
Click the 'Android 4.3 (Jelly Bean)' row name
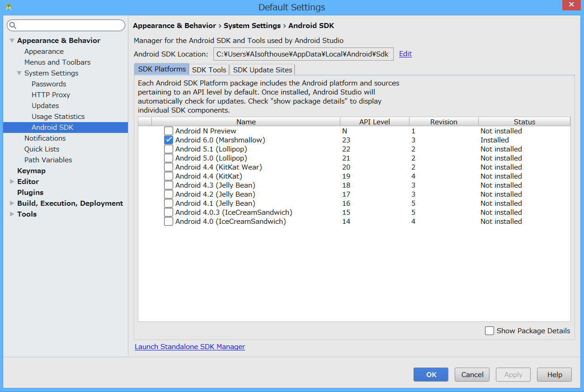tap(215, 185)
